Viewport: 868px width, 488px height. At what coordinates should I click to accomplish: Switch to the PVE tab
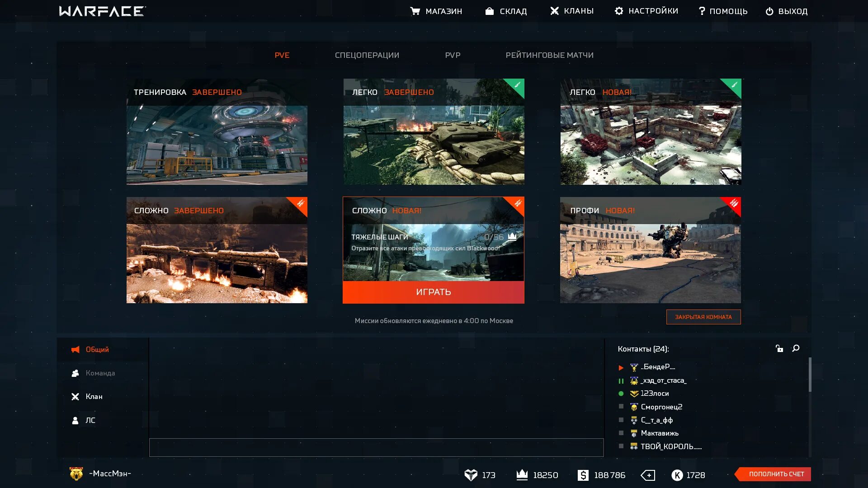pyautogui.click(x=282, y=55)
